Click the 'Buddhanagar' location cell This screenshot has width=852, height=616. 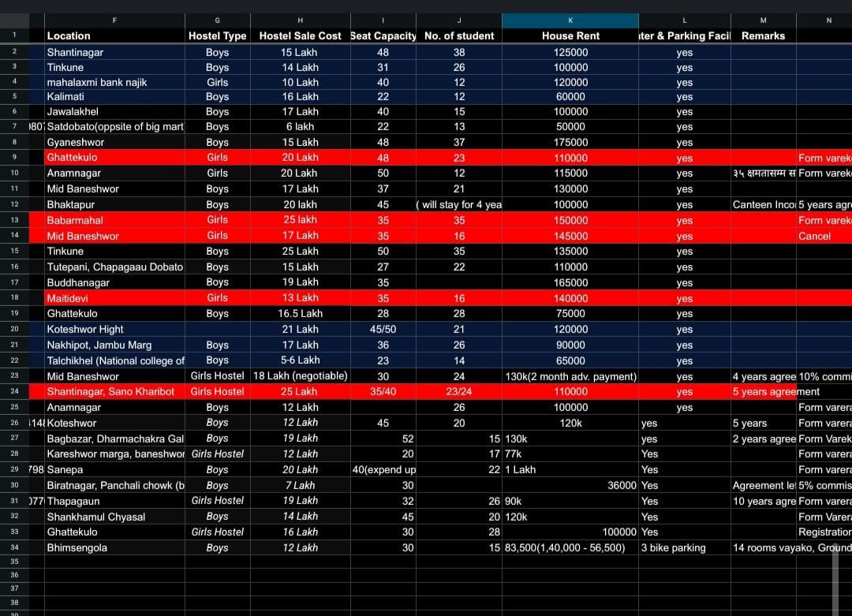(x=114, y=282)
